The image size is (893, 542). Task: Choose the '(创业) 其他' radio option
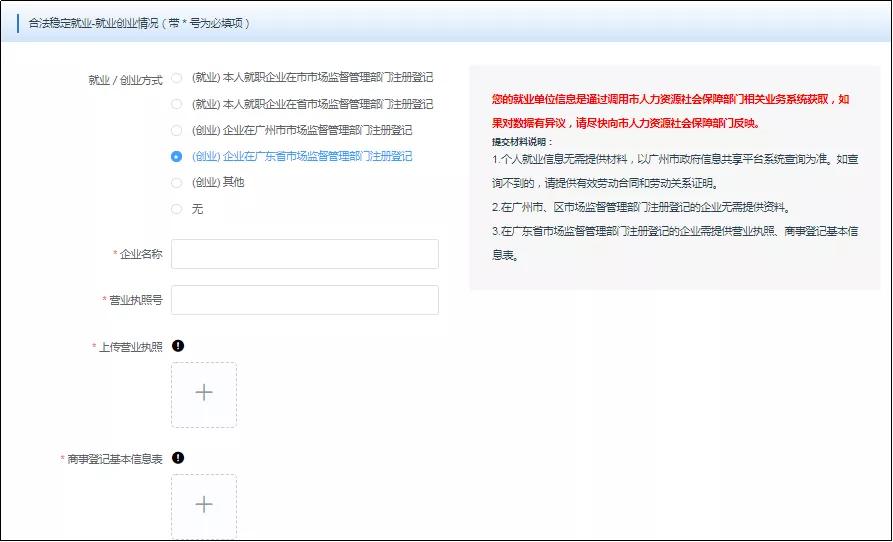pos(177,183)
